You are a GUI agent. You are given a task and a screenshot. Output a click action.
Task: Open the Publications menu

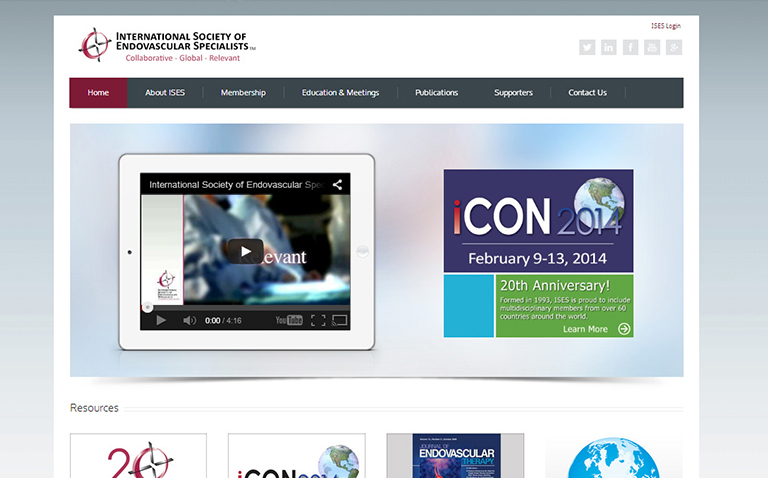click(436, 93)
